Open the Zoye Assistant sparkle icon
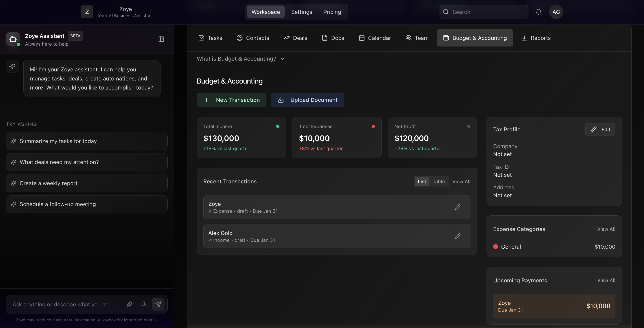Viewport: 644px width, 328px height. tap(12, 66)
